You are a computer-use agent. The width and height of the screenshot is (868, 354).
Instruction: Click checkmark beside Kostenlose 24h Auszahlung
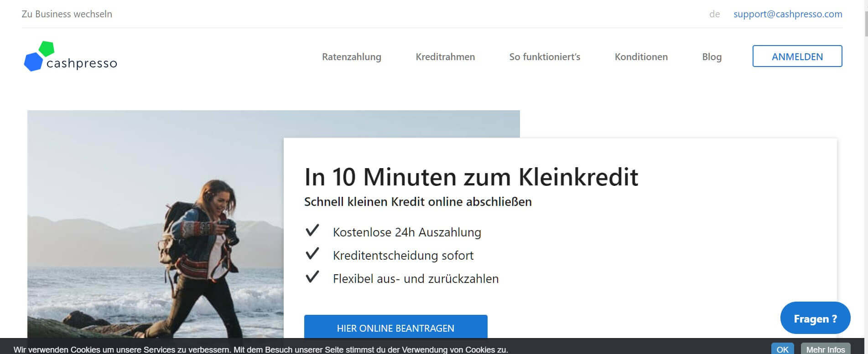[x=312, y=231]
